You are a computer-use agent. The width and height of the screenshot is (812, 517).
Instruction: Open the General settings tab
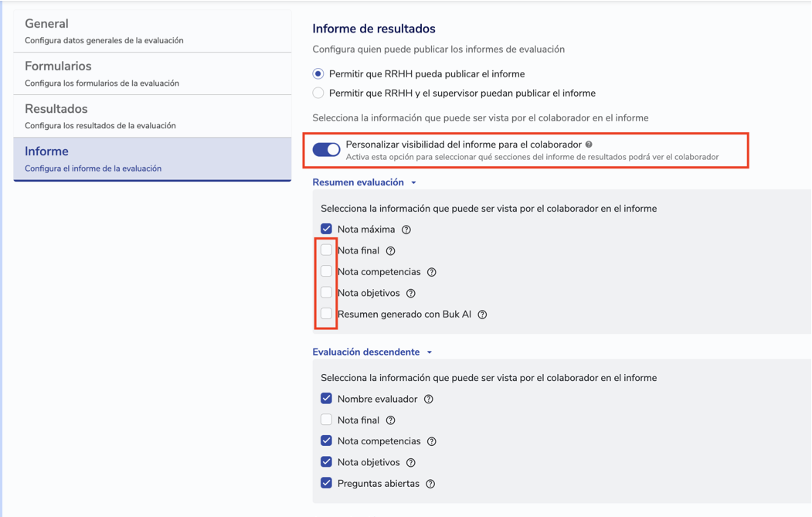click(152, 31)
